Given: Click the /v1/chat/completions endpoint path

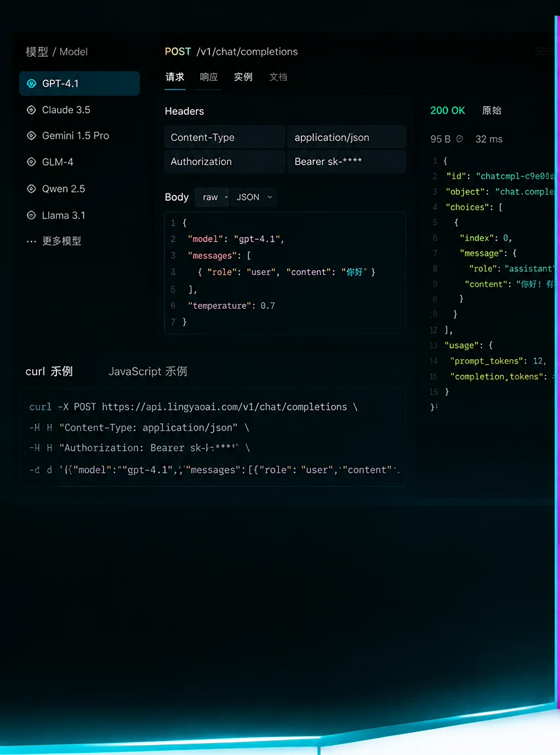Looking at the screenshot, I should point(247,51).
